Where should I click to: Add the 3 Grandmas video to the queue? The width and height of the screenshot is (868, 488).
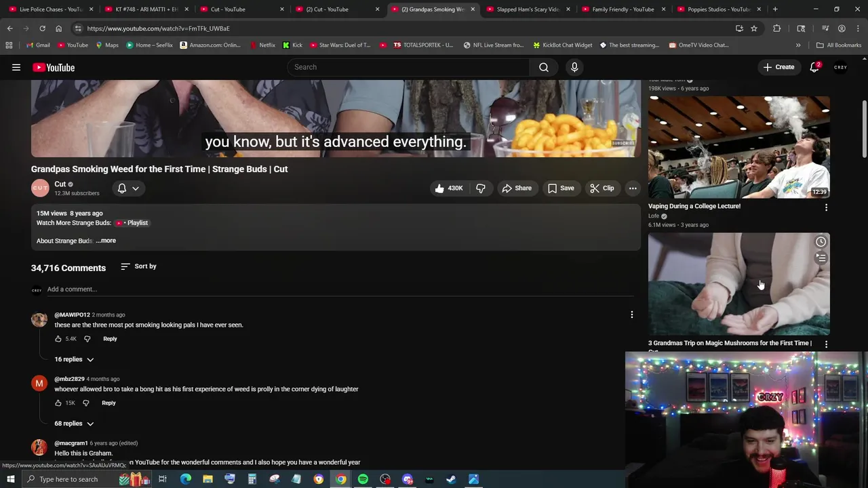tap(821, 258)
